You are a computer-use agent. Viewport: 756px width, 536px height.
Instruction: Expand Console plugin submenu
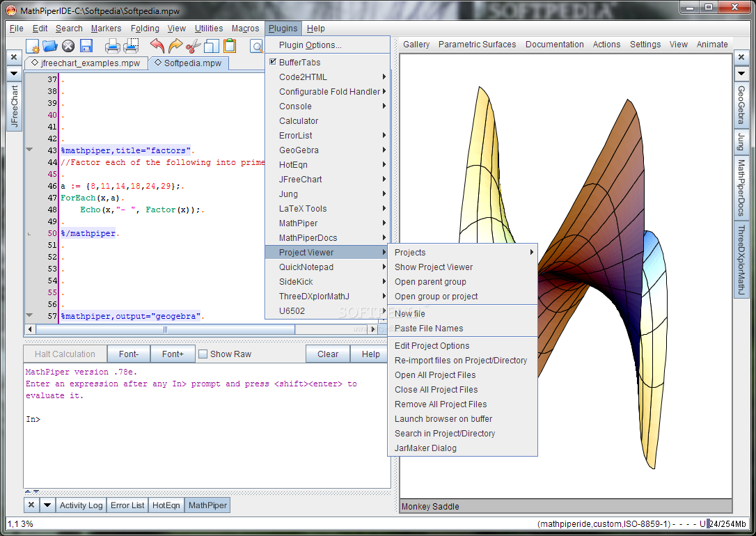(x=327, y=106)
